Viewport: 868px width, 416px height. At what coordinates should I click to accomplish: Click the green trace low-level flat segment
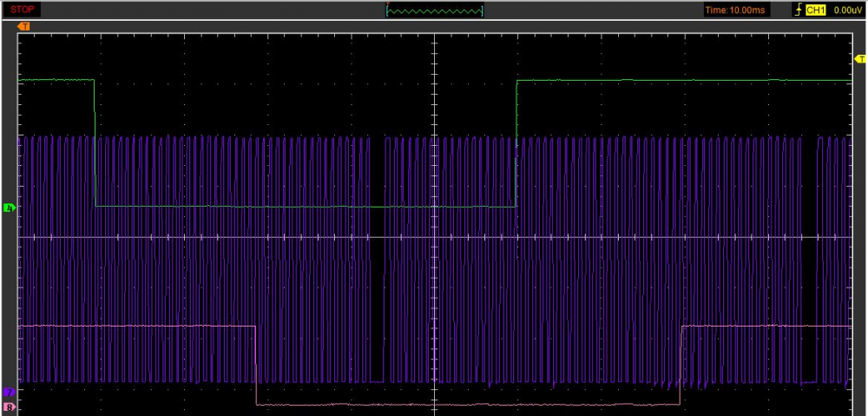(304, 207)
